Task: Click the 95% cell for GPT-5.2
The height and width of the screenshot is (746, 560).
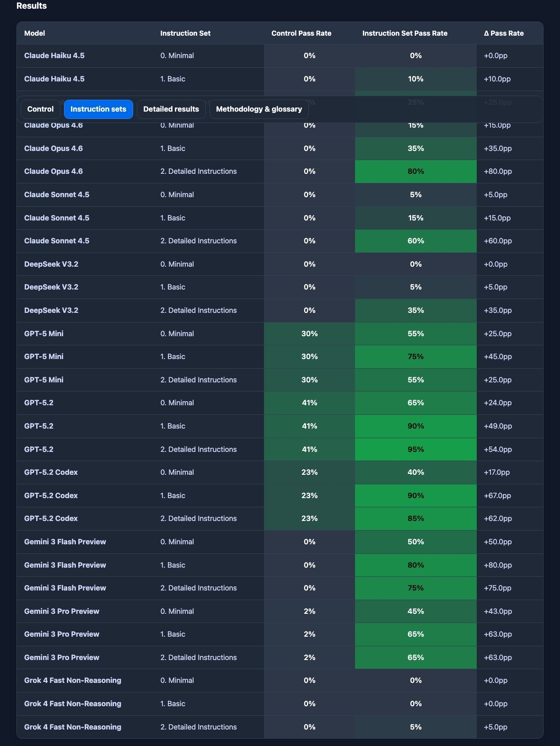Action: 415,450
